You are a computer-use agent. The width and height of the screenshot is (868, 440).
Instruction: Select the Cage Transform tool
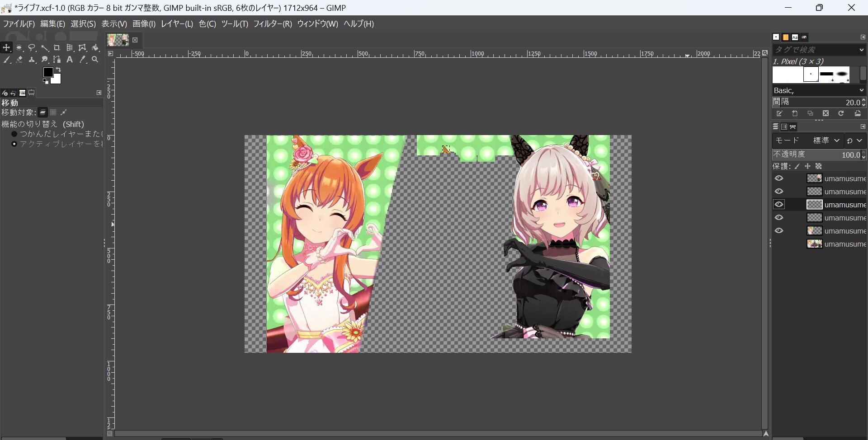[x=82, y=47]
